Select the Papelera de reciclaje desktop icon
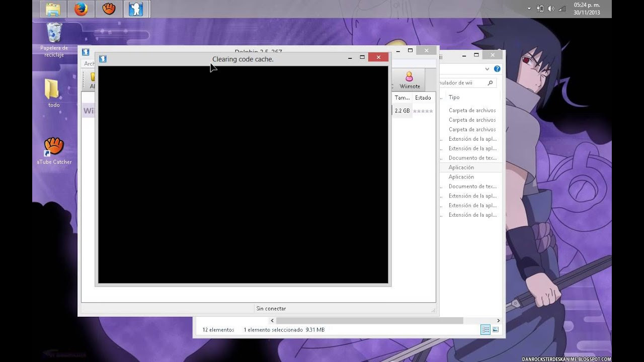Image resolution: width=644 pixels, height=362 pixels. tap(54, 40)
